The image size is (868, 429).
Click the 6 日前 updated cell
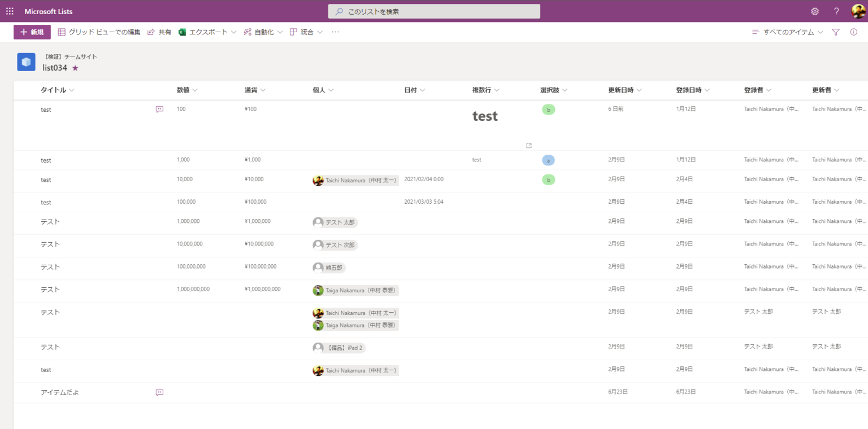pos(616,109)
